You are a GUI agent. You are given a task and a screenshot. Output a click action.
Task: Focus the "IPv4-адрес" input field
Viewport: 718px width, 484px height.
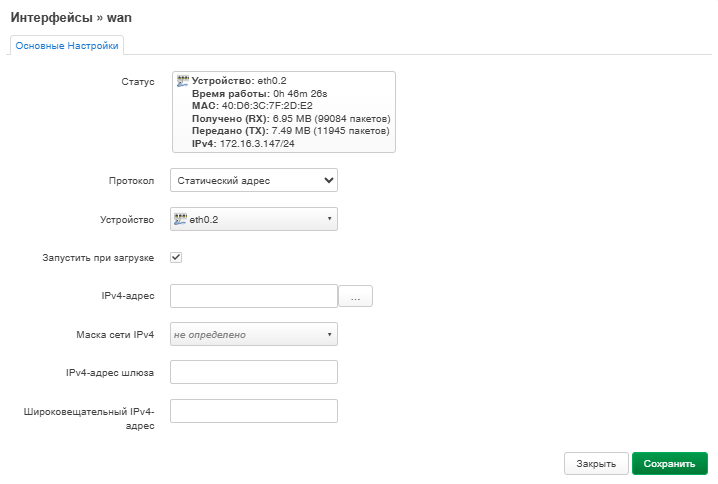[254, 295]
